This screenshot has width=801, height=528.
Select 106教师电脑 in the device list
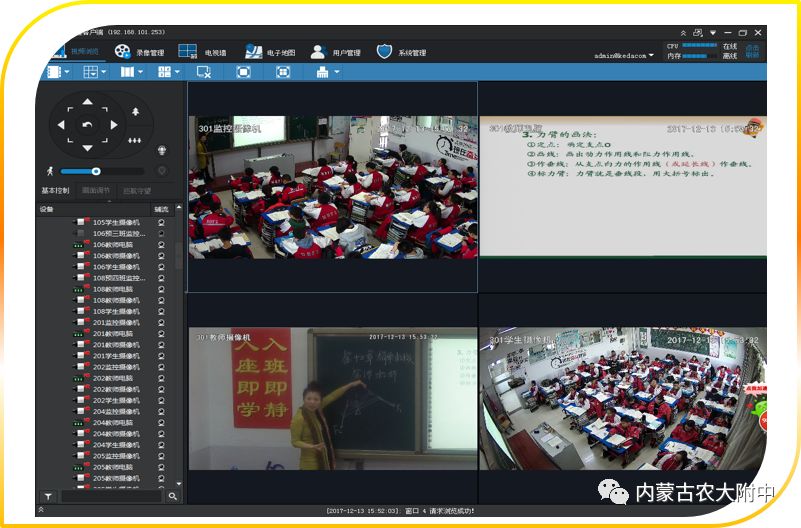click(112, 244)
